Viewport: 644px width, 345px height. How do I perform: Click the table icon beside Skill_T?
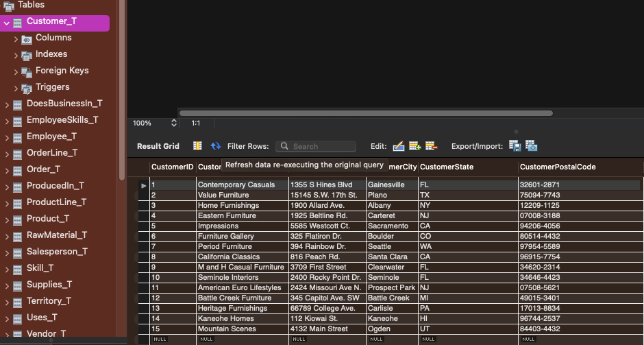(x=18, y=270)
